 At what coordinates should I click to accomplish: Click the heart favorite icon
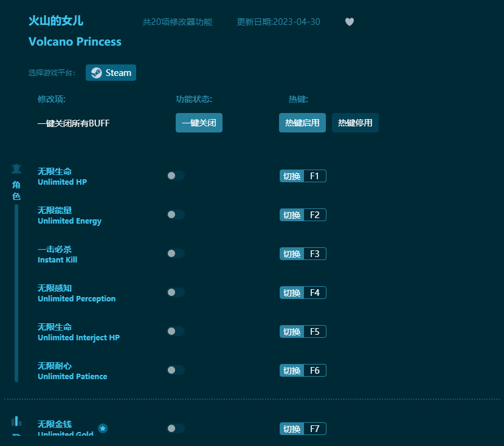click(x=350, y=21)
